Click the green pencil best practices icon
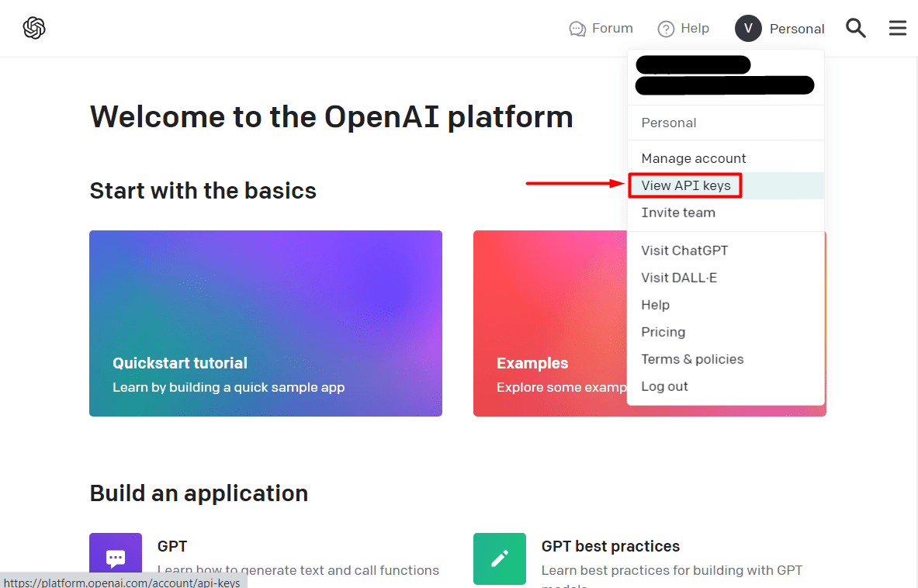 pos(499,559)
